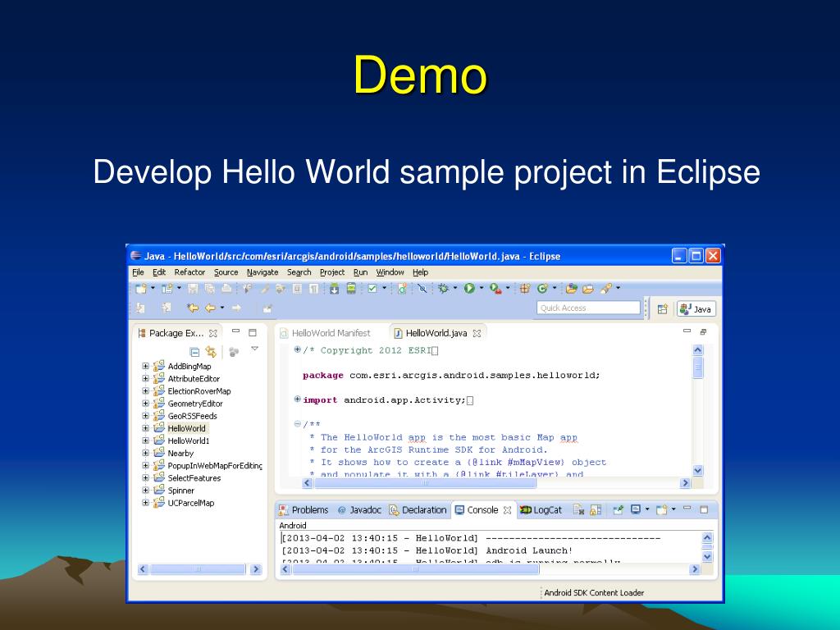This screenshot has height=630, width=840.
Task: Collapse the Javadoc comment block
Action: coord(297,424)
